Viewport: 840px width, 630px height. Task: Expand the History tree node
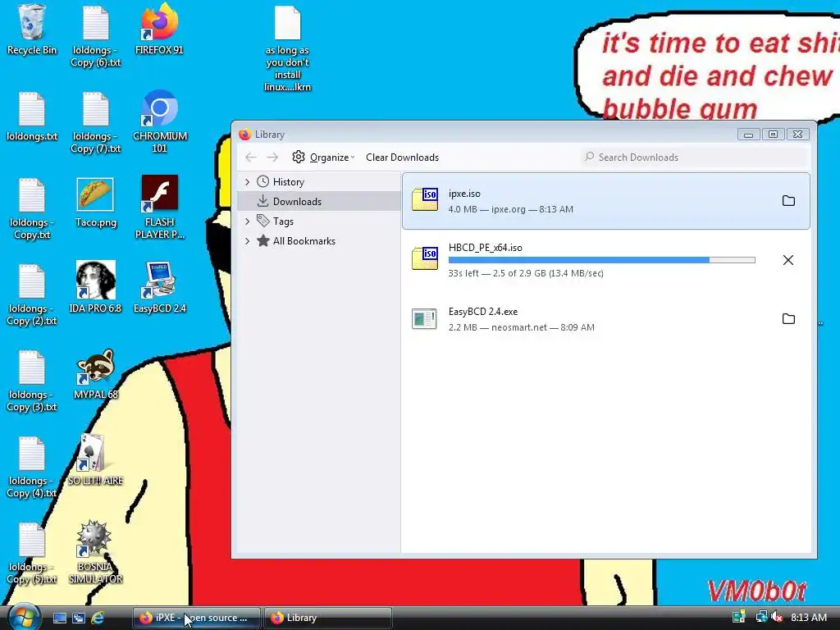(247, 182)
